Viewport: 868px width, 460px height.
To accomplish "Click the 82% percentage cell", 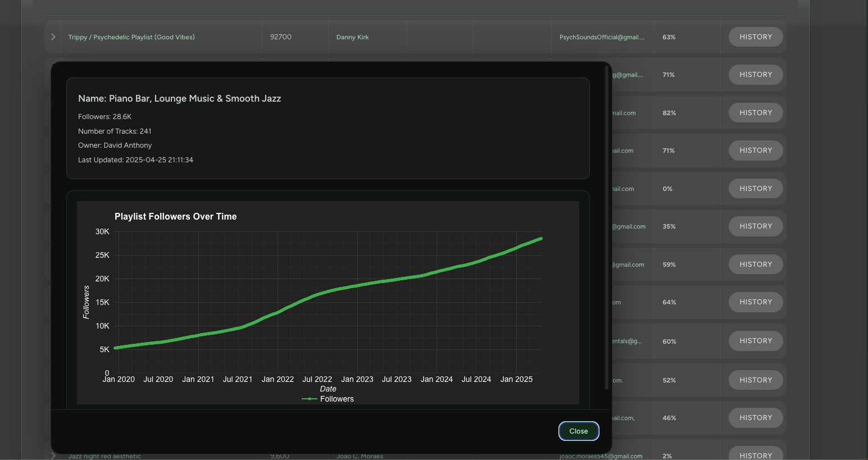I will pos(669,113).
